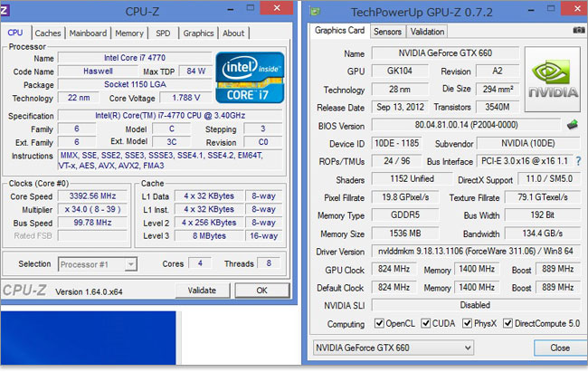Click the Threads value 8
Screen dimensions: 588x372
point(269,263)
